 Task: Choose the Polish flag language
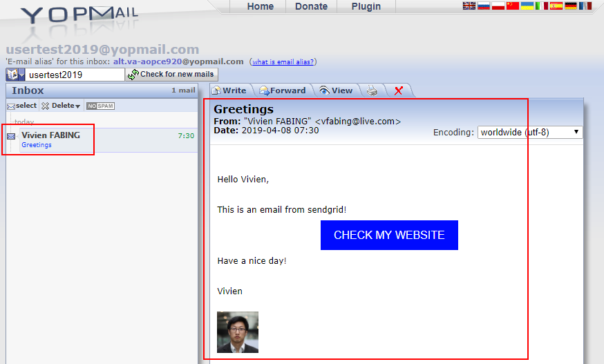tap(498, 6)
